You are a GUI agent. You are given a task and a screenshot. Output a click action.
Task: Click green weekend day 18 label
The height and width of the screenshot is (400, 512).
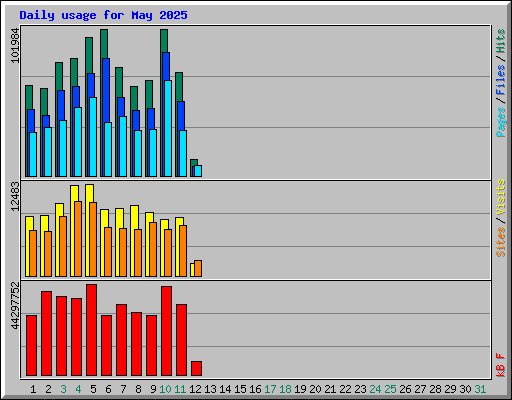coord(285,389)
